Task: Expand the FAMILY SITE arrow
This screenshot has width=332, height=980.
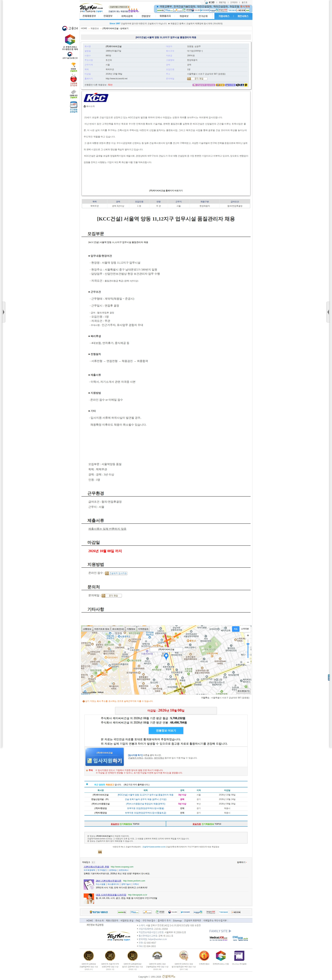Action: point(230,931)
